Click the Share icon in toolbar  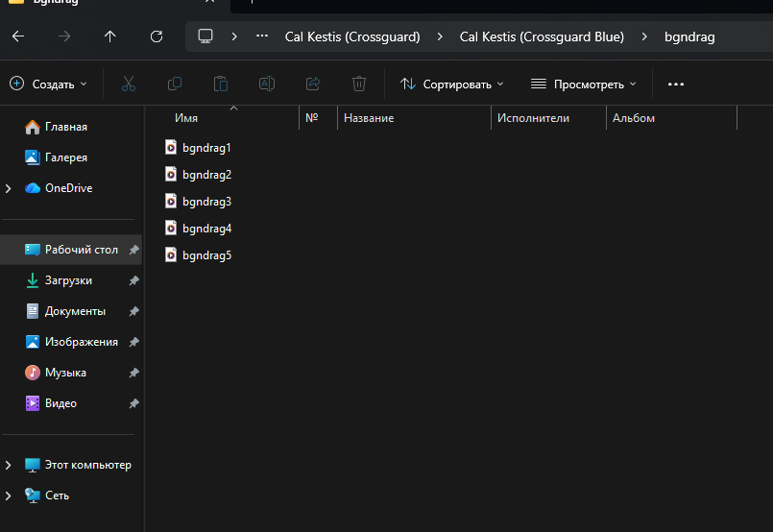coord(313,84)
